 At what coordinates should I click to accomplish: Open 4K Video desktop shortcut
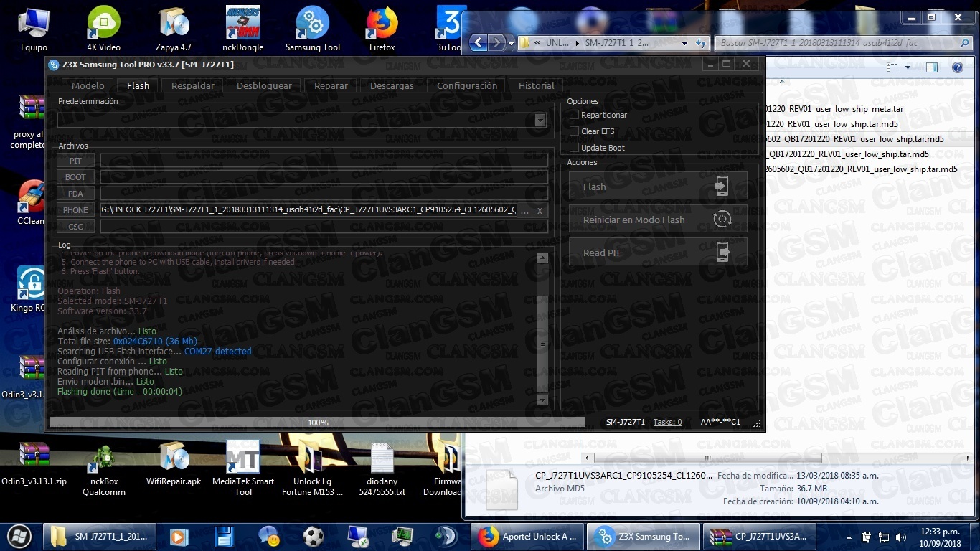[x=104, y=30]
